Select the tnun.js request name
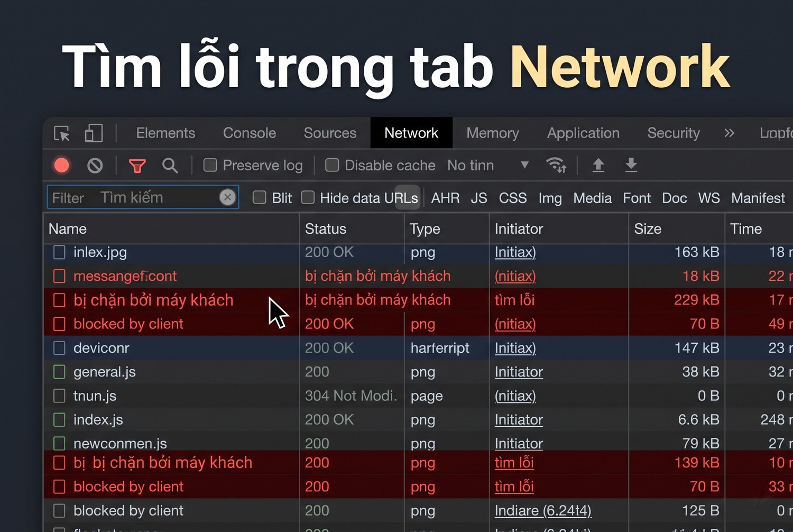Viewport: 793px width, 532px height. coord(95,396)
